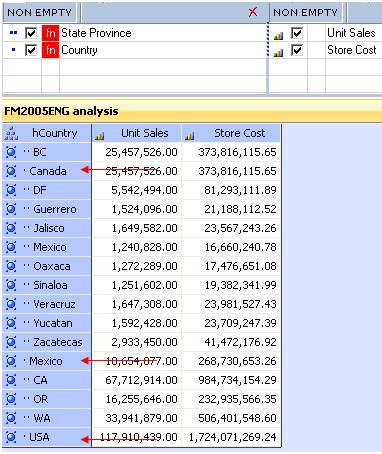Toggle the Store Cost measure checkbox

(297, 50)
